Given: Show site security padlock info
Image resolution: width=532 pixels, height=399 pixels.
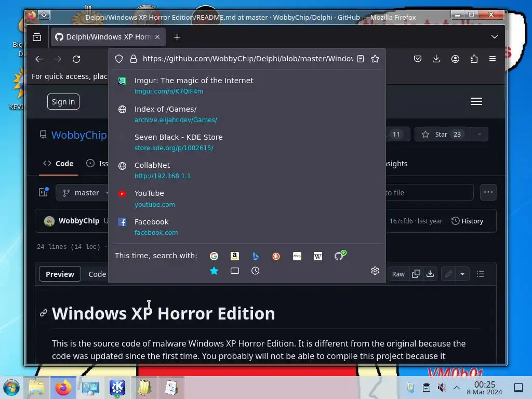Looking at the screenshot, I should (134, 59).
